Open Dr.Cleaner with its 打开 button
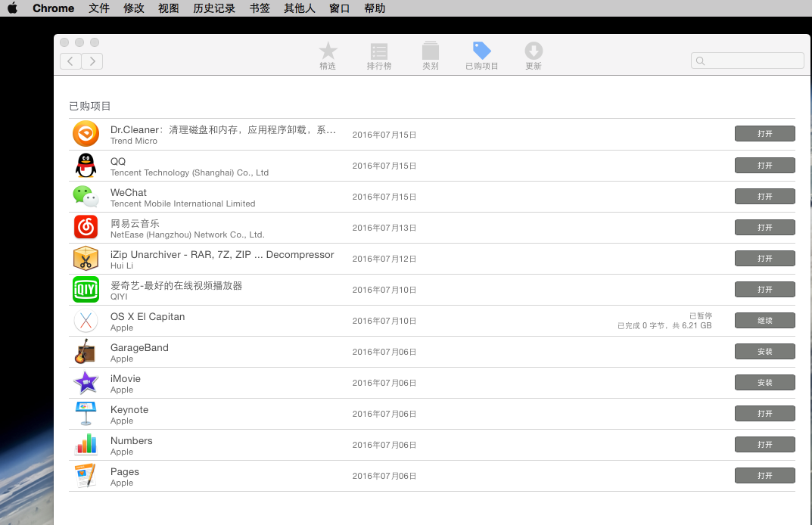This screenshot has width=812, height=525. coord(765,134)
